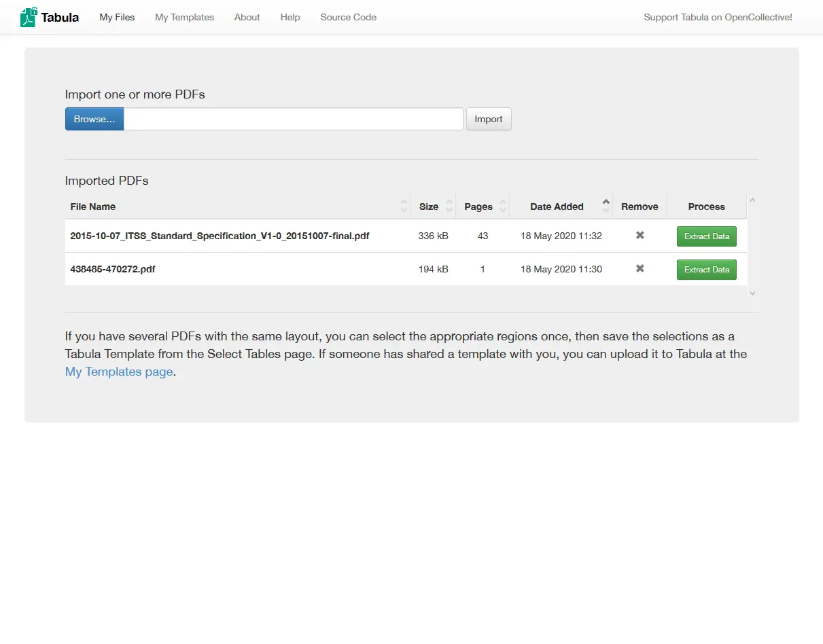Click the file path input field
Screen dimensions: 823x644
[293, 119]
